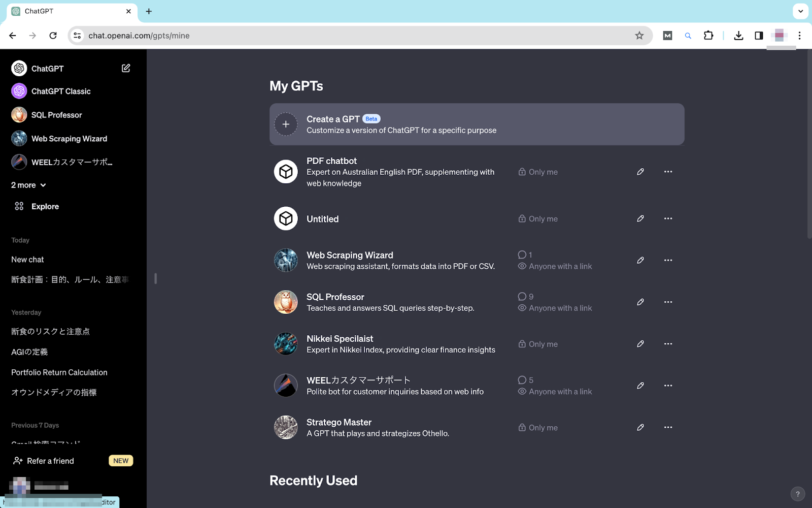Viewport: 812px width, 508px height.
Task: Open more options for Stratego Master
Action: (x=668, y=427)
